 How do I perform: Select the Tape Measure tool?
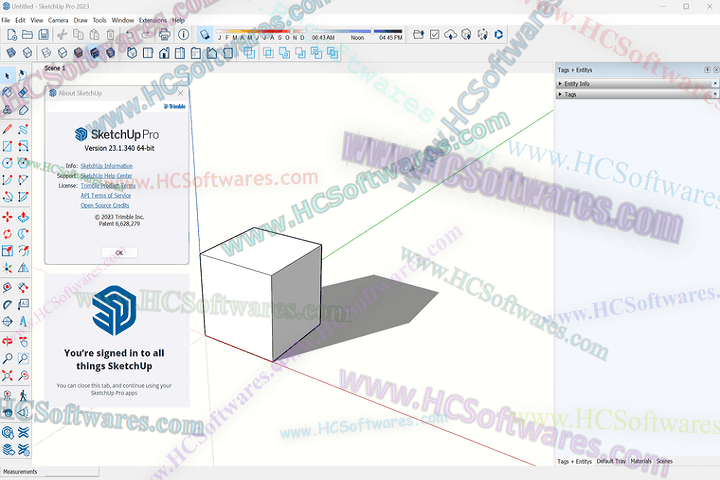pos(7,288)
